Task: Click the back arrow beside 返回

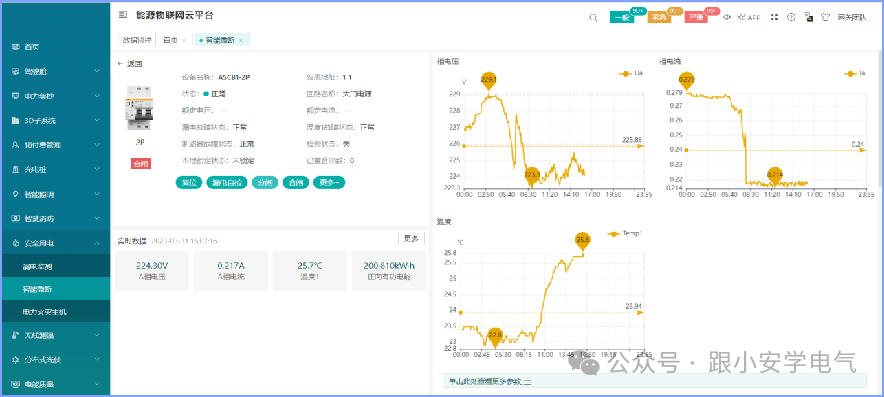Action: click(x=120, y=64)
